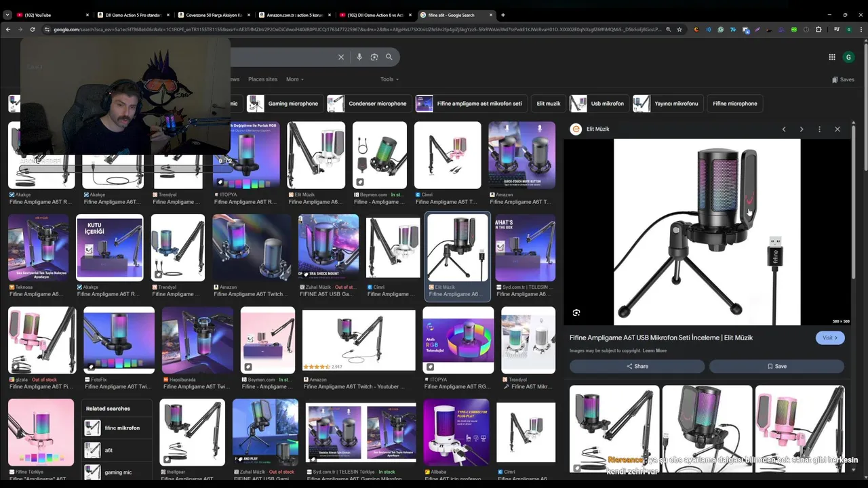Expand the Tools dropdown

389,79
